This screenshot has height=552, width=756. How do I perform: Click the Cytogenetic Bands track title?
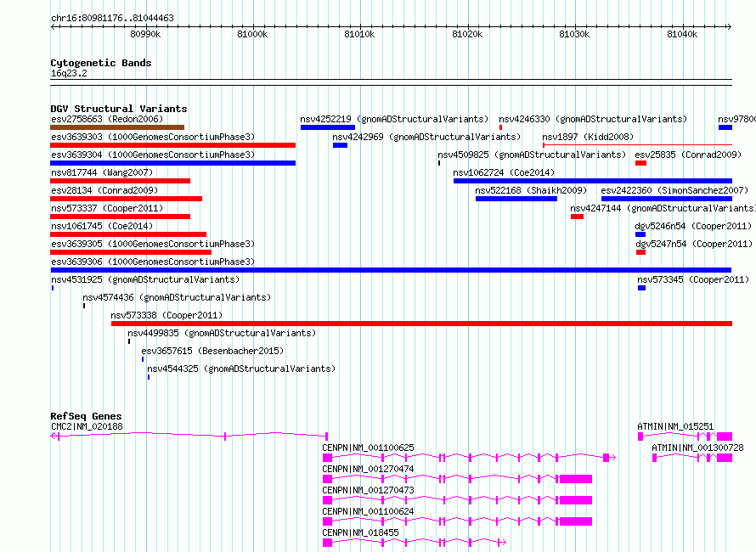101,63
